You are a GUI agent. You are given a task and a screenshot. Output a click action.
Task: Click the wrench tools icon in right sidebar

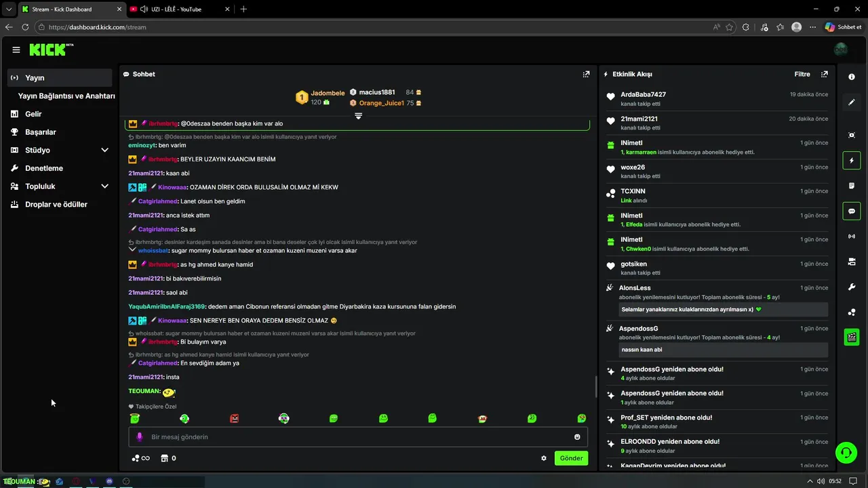[x=852, y=287]
